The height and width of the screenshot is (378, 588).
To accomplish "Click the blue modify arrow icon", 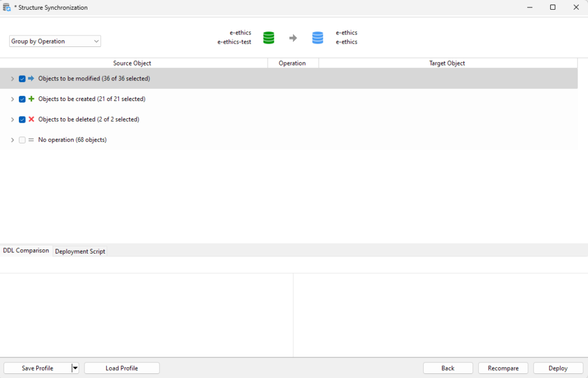I will [x=31, y=79].
